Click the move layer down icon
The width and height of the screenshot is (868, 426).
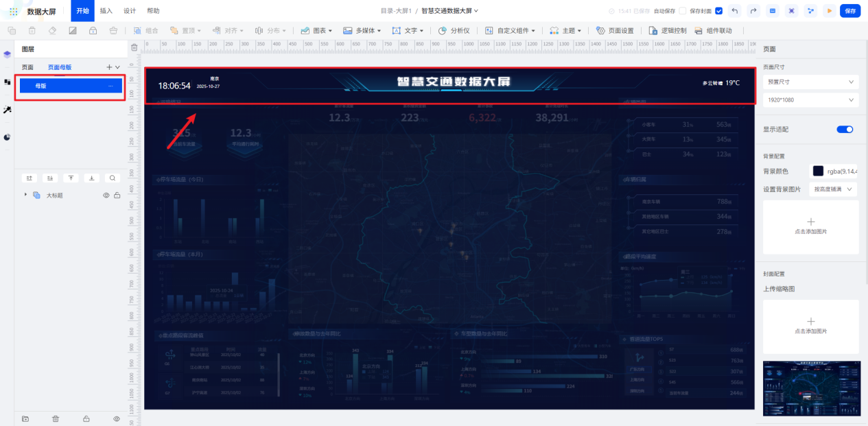click(50, 178)
